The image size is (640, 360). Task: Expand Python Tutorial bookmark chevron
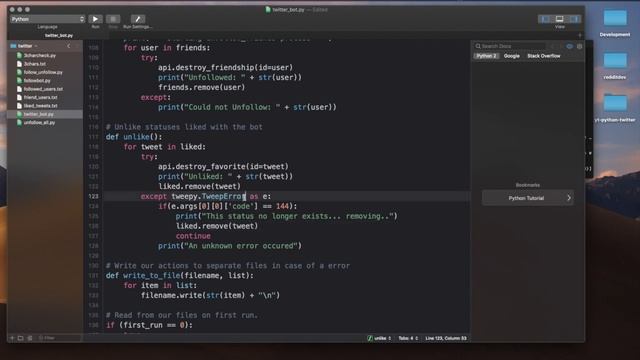[569, 198]
